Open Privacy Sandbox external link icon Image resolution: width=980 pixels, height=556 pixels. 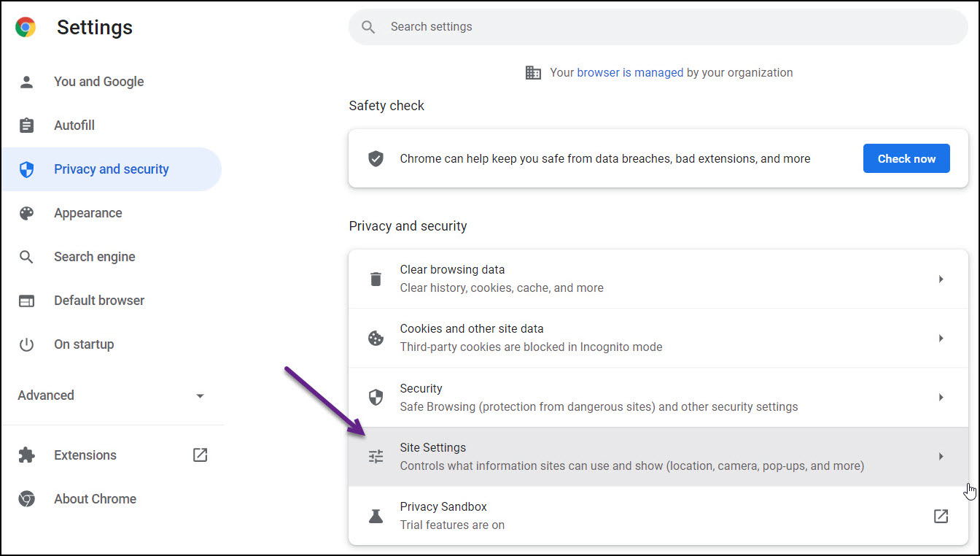click(941, 516)
